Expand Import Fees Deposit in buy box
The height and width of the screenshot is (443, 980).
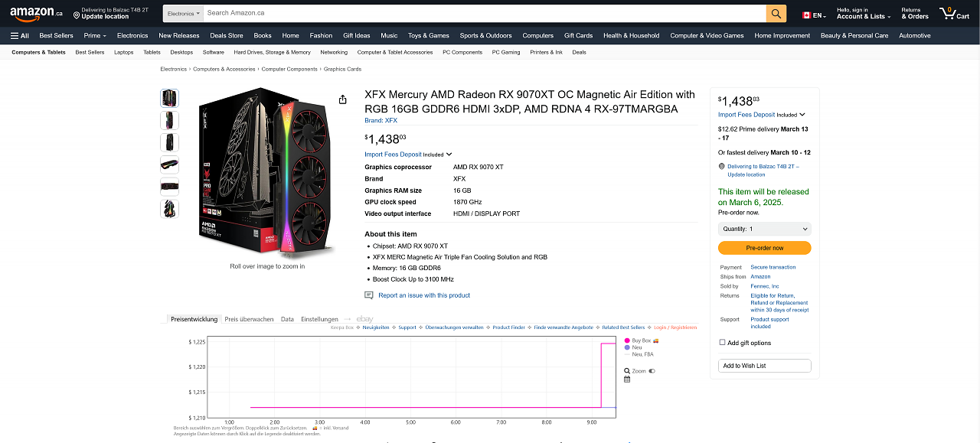pyautogui.click(x=761, y=115)
